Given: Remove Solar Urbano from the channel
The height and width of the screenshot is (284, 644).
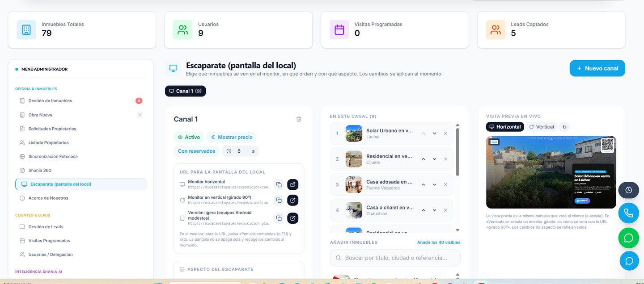Looking at the screenshot, I should point(445,134).
